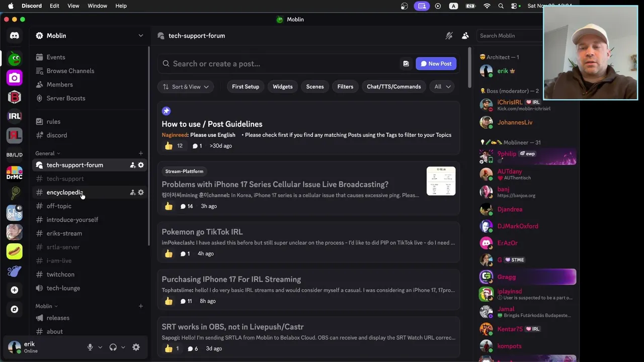Open Wi-Fi menu in menu bar
This screenshot has height=362, width=644.
[x=487, y=6]
